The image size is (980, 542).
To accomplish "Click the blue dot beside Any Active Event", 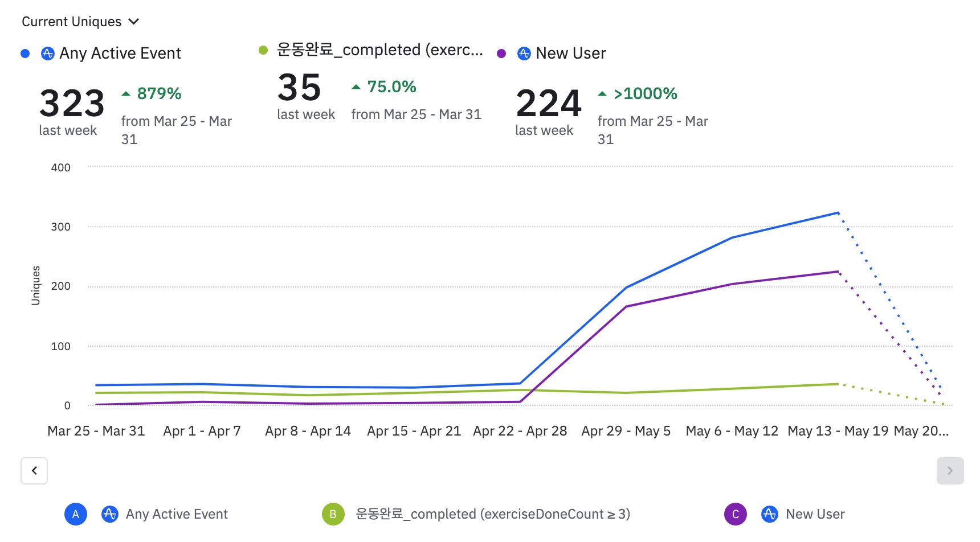I will pos(25,54).
